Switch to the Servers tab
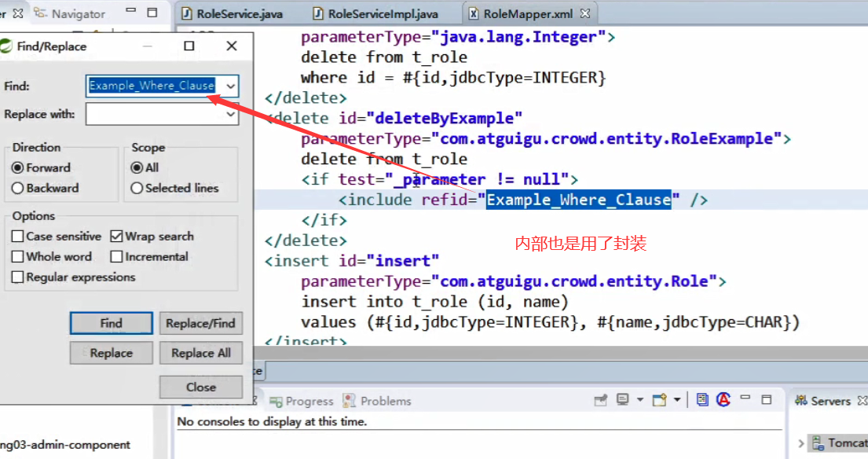868x459 pixels. [x=830, y=401]
